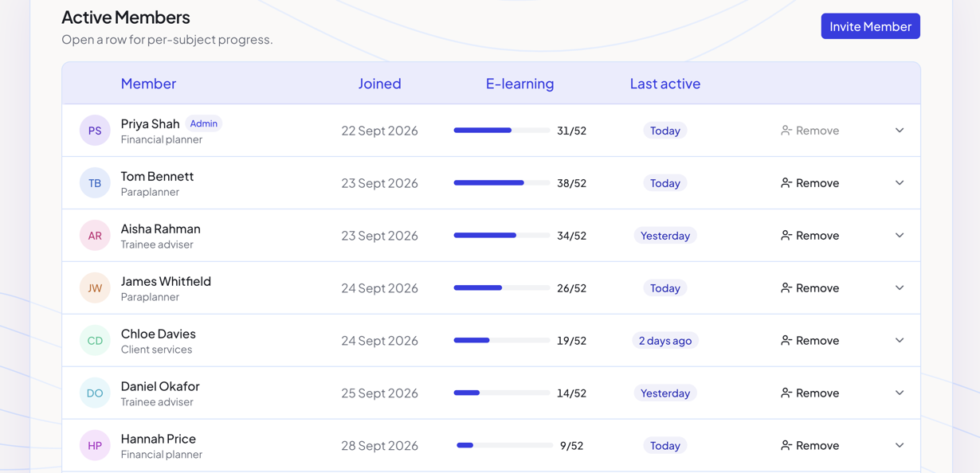Remove Aisha Rahman from members
Screen dimensions: 980x473
[809, 236]
